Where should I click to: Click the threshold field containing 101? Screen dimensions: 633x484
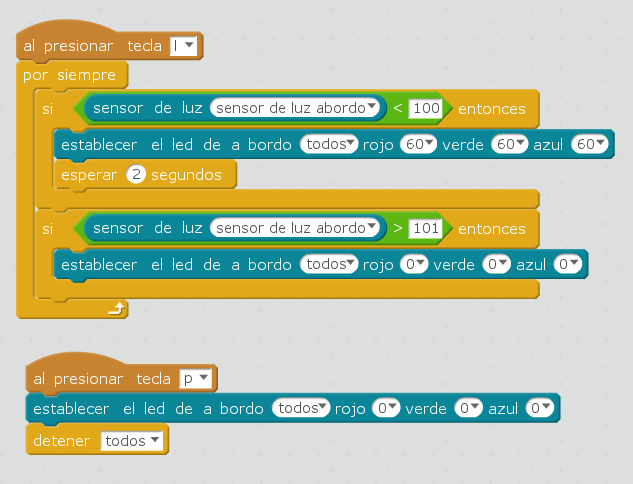(426, 228)
